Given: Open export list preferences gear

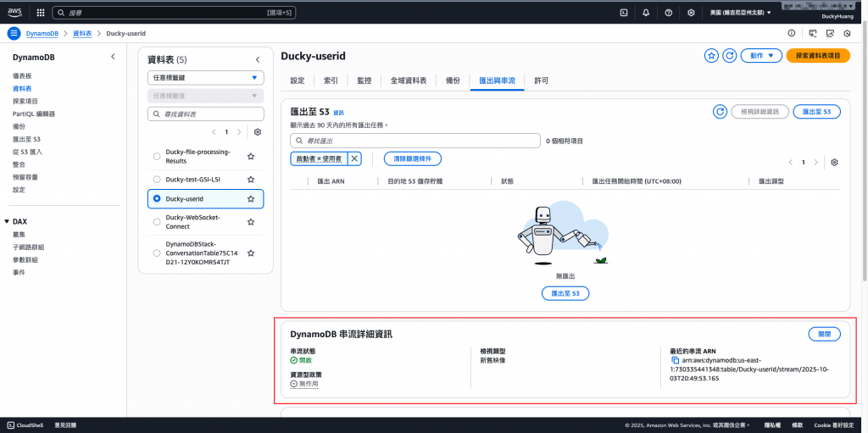Looking at the screenshot, I should point(835,162).
